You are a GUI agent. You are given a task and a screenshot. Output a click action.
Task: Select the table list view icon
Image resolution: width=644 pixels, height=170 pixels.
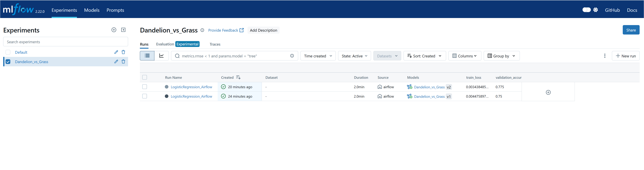coord(147,56)
